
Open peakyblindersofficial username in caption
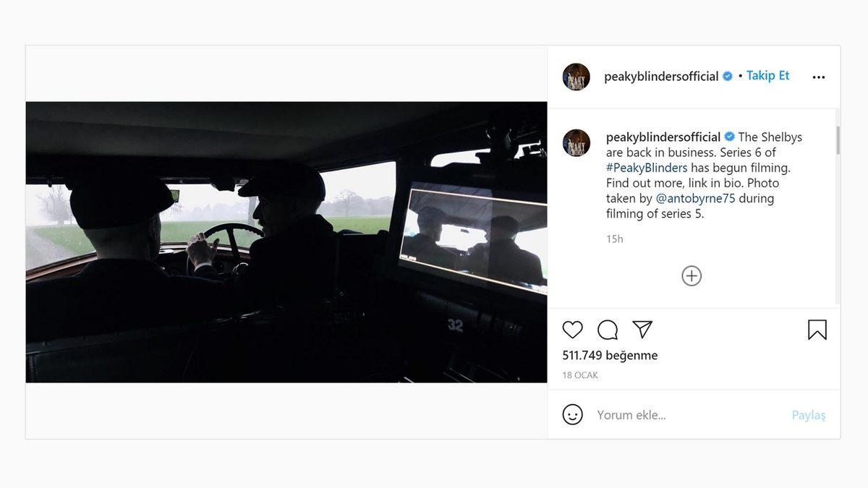pos(663,137)
